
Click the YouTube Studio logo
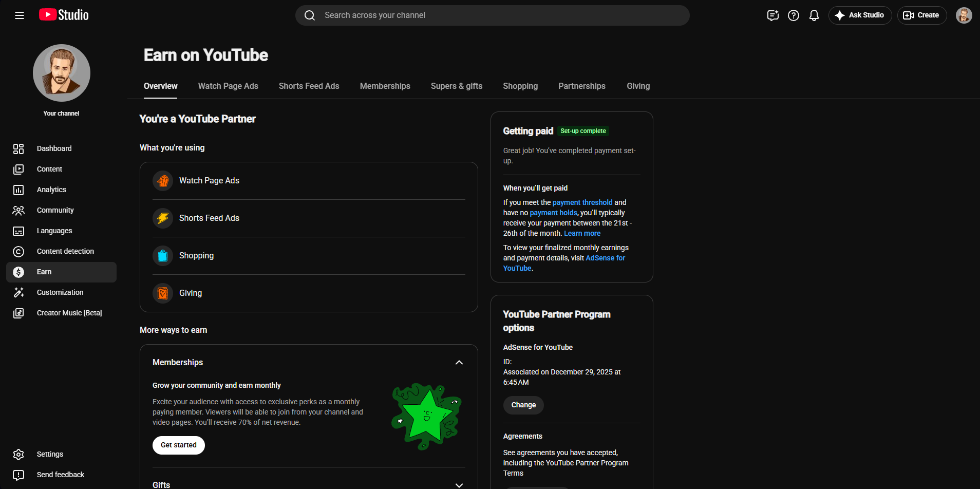pos(64,15)
